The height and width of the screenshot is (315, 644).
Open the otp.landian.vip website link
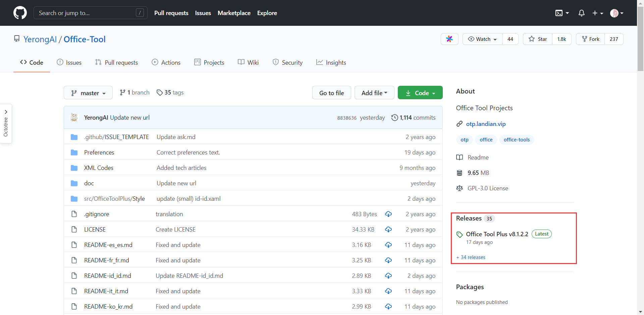tap(485, 124)
